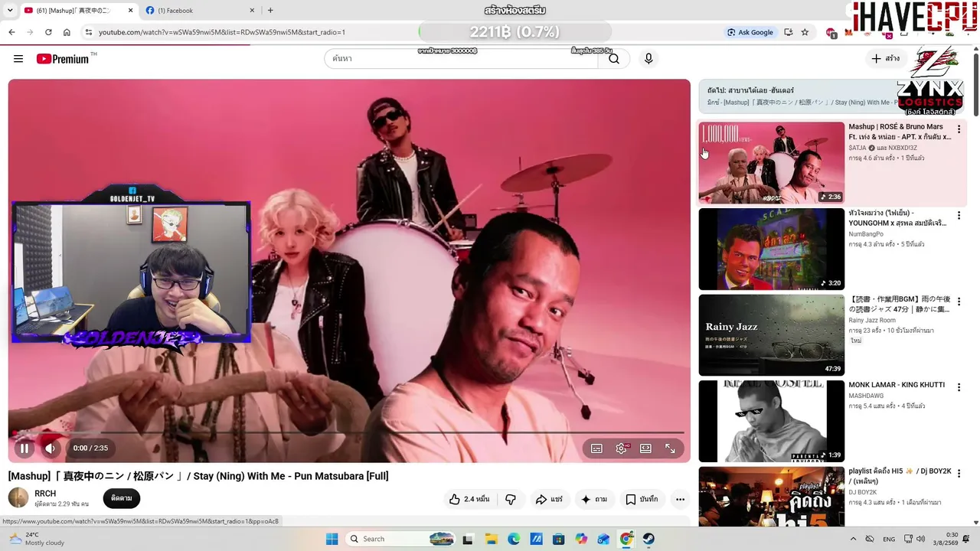Image resolution: width=980 pixels, height=551 pixels.
Task: Click the Rainy Jazz Room channel name
Action: pos(872,321)
